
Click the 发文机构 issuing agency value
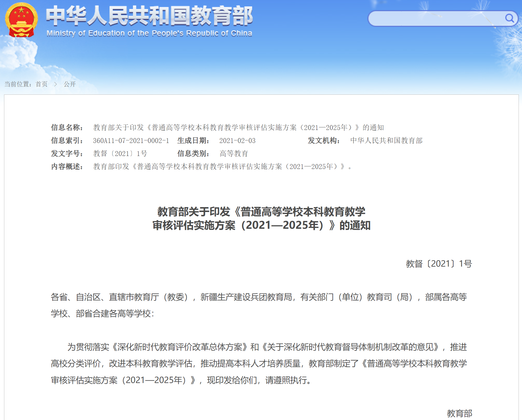[386, 141]
